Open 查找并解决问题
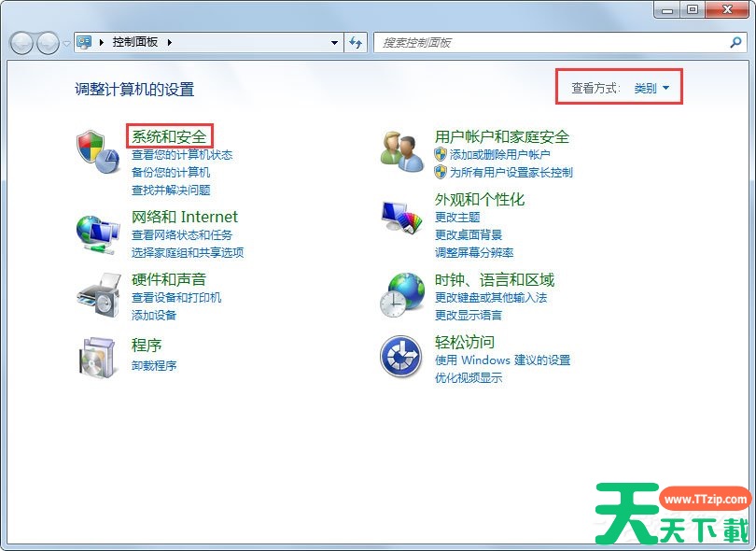The height and width of the screenshot is (551, 756). pos(171,191)
